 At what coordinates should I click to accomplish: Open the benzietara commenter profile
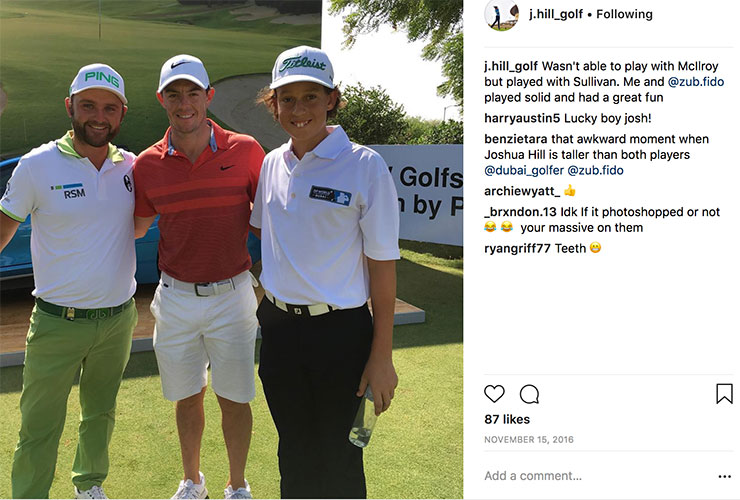click(x=515, y=139)
